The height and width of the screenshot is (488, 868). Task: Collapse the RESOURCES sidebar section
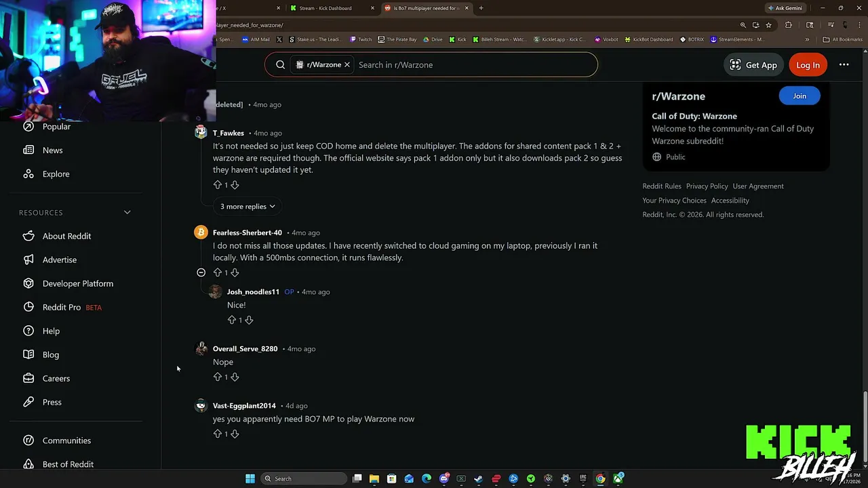tap(127, 213)
